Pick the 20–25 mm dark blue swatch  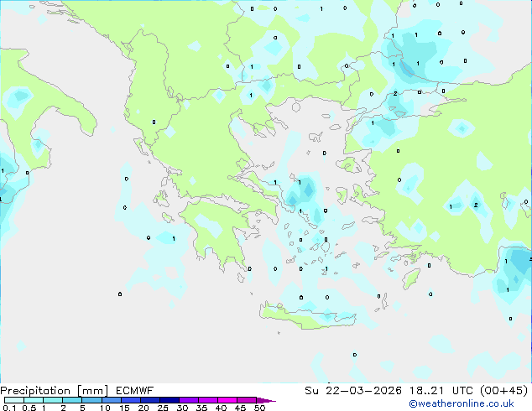[x=149, y=400]
